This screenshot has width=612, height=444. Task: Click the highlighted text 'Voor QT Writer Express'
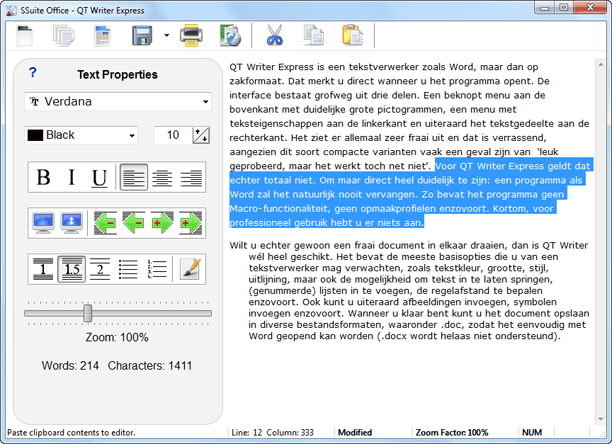489,166
